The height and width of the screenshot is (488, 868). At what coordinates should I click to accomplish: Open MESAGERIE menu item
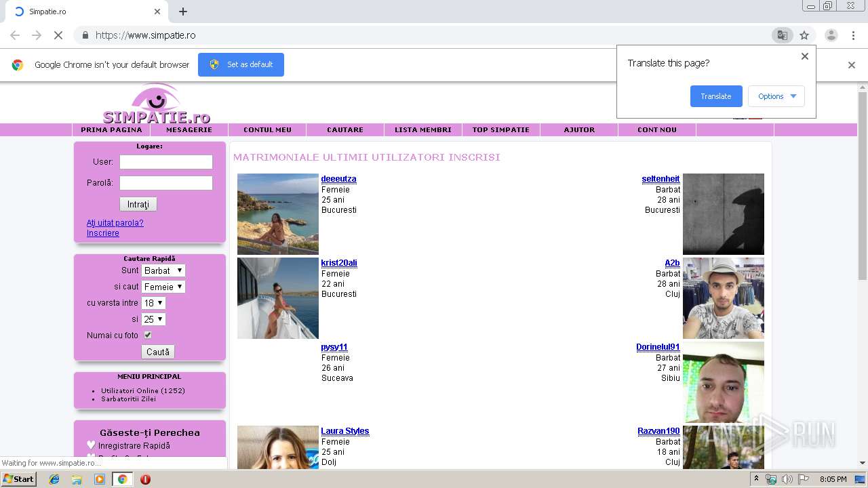point(189,129)
